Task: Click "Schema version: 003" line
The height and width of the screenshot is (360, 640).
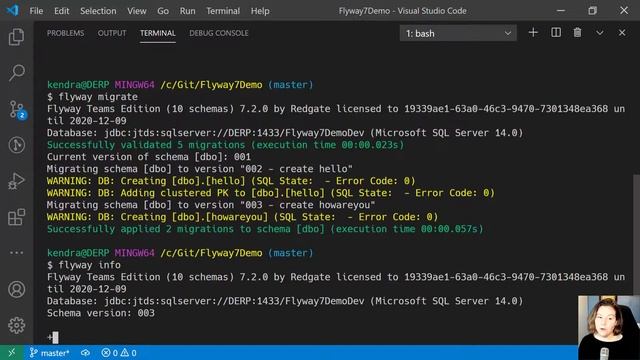Action: 101,313
